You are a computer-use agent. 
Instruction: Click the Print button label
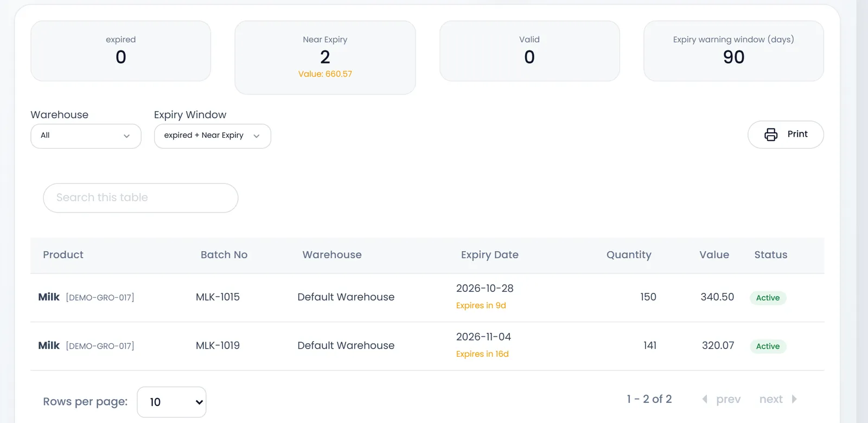coord(797,134)
